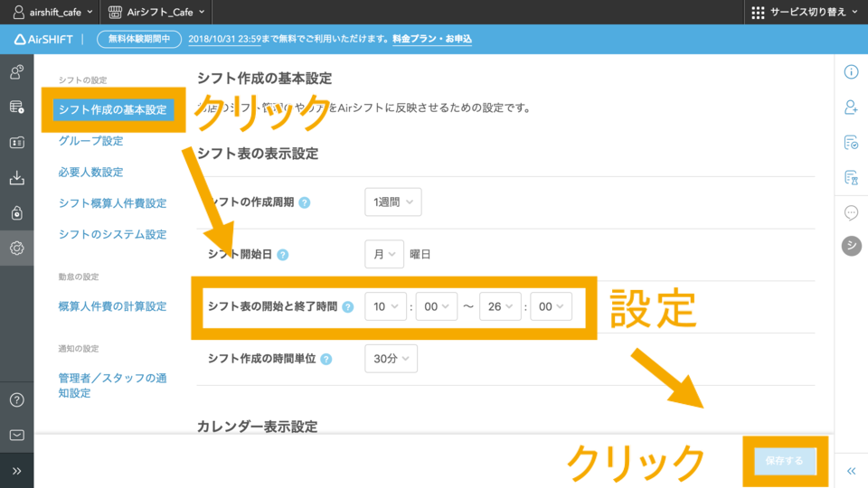Open the 月 start weekday dropdown

point(384,254)
